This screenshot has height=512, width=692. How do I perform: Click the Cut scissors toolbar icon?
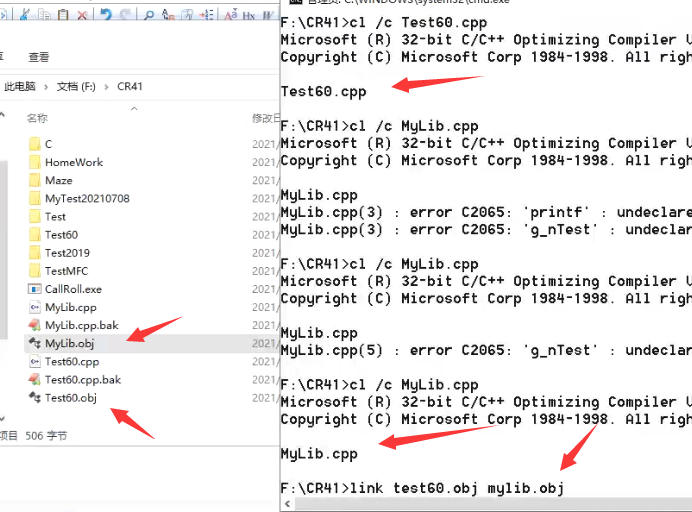[24, 14]
